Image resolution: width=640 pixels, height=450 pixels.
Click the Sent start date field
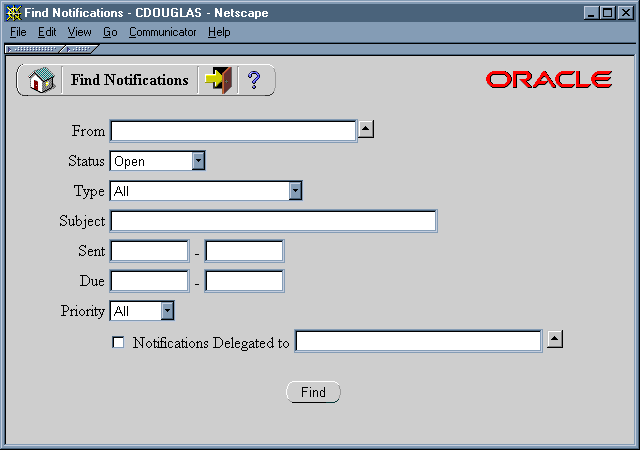(x=149, y=251)
